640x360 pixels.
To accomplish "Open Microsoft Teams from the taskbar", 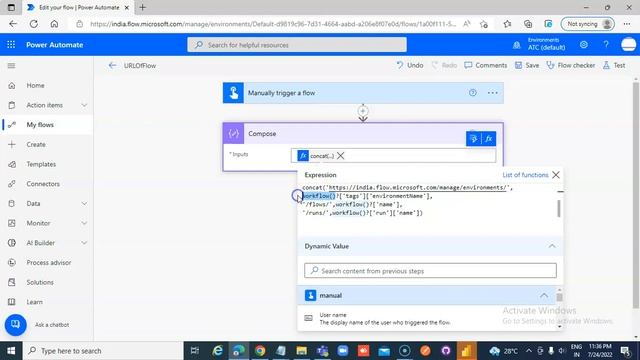I will click(x=322, y=351).
